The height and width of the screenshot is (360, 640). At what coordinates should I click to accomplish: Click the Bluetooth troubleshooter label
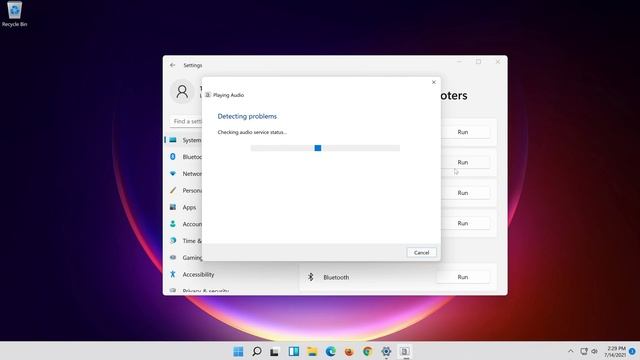coord(336,277)
